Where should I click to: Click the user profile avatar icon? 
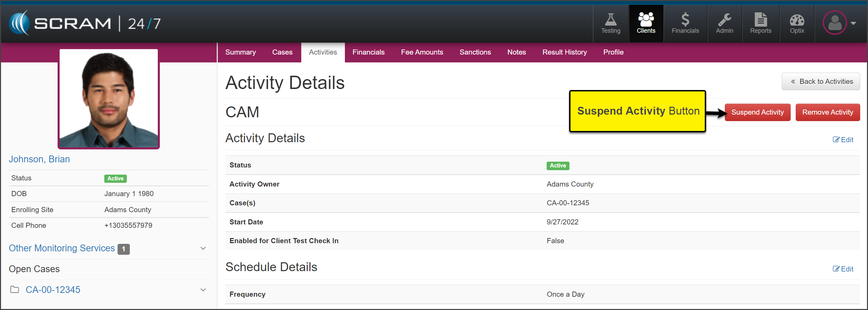(835, 23)
